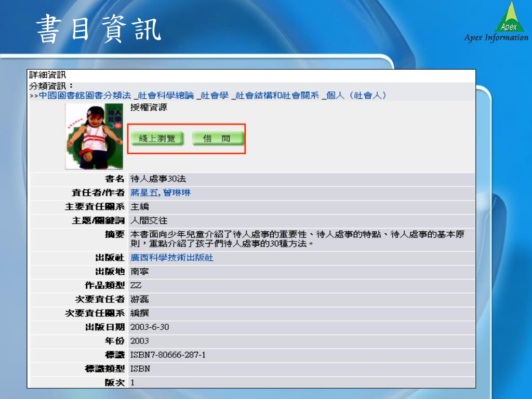Open 中國圖書館圖書分類法 classification link

(x=85, y=96)
